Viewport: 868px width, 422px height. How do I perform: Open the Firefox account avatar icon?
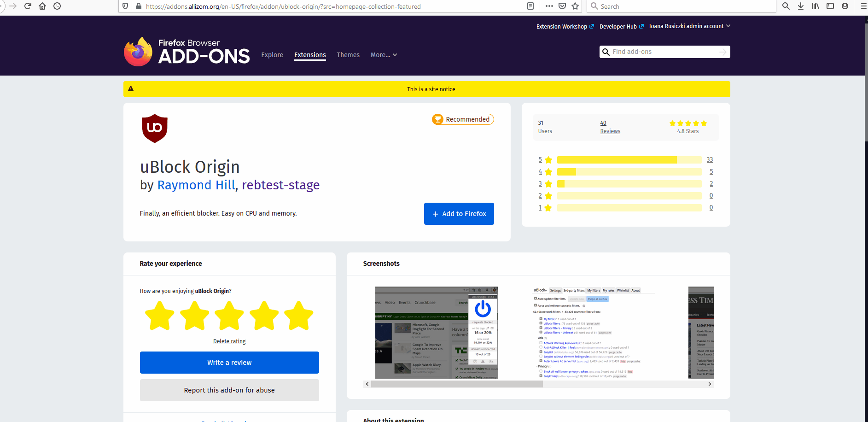845,6
